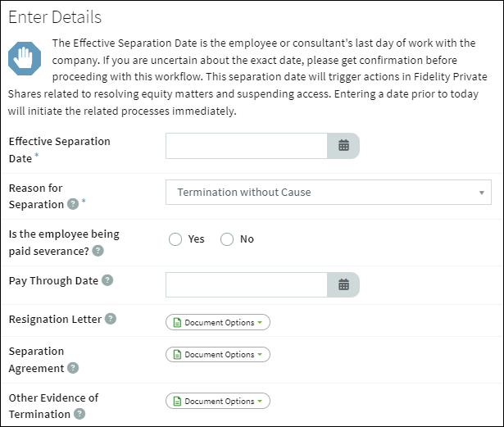
Task: Click the dropdown arrow on Termination without Cause
Action: 482,193
